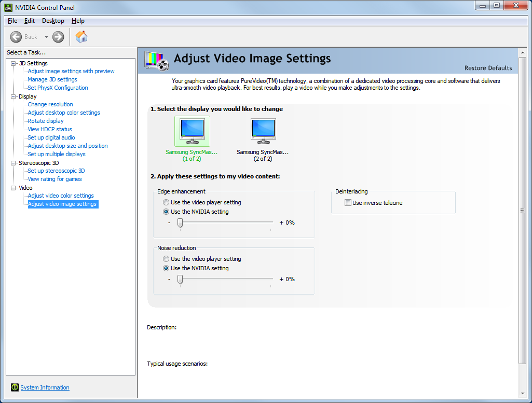The width and height of the screenshot is (532, 403).
Task: Open Adjust video color settings
Action: (x=61, y=196)
